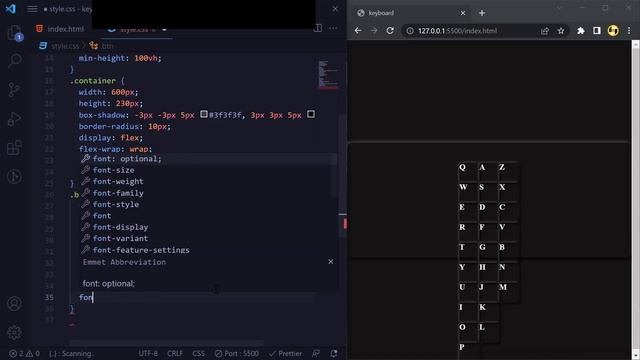The width and height of the screenshot is (640, 360).
Task: Open the Run and Debug panel
Action: 15,119
